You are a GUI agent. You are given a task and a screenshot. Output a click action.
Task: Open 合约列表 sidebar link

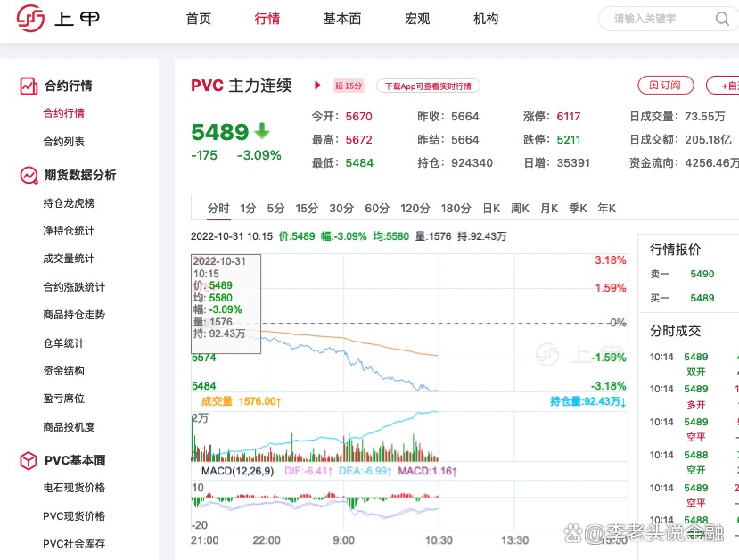[x=63, y=142]
